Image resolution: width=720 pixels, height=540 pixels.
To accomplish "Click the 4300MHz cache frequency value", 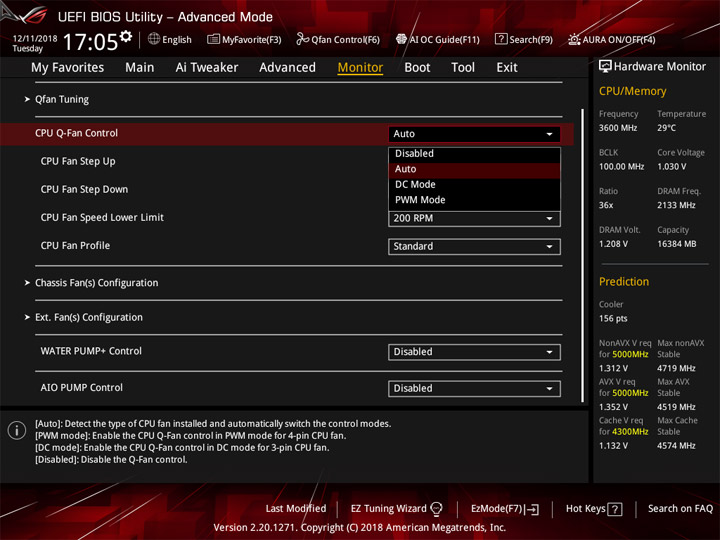I will (x=630, y=432).
